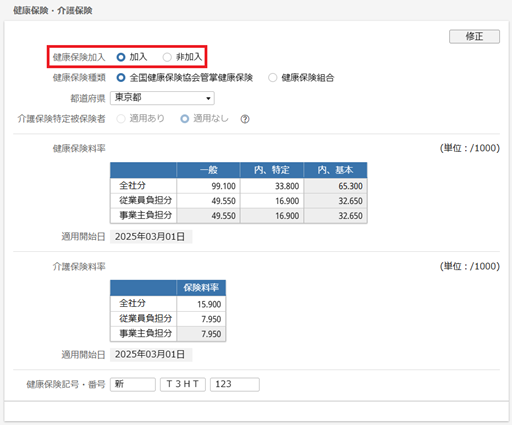Viewport: 512px width, 425px height.
Task: Select the 加入 radio button
Action: (x=121, y=57)
